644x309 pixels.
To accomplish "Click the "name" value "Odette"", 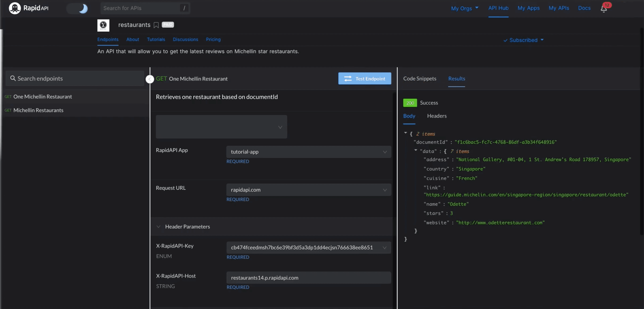I will click(x=458, y=204).
